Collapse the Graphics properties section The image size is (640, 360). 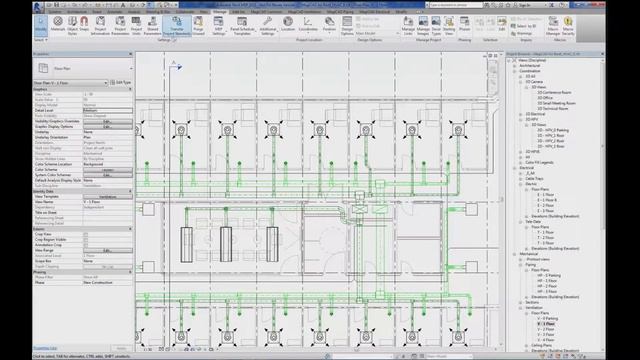point(130,89)
